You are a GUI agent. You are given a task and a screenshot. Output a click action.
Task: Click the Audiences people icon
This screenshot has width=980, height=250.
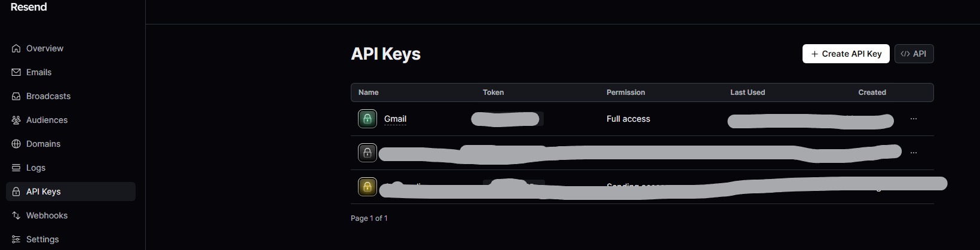point(16,120)
